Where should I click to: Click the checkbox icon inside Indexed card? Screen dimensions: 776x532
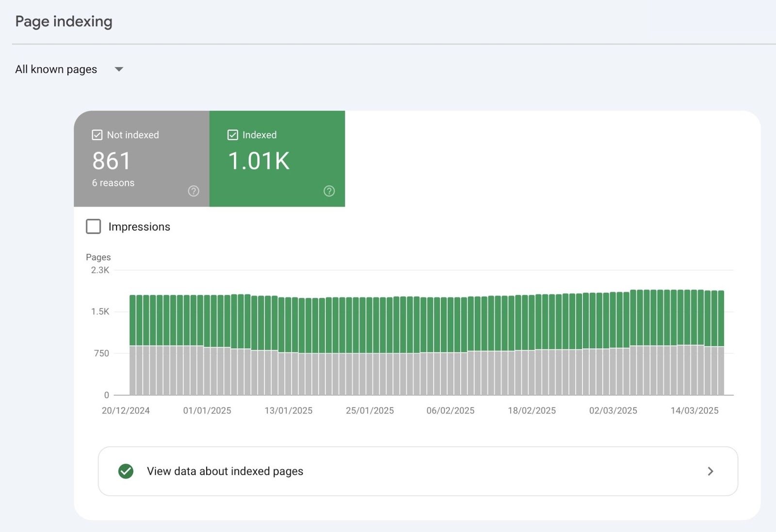[232, 134]
